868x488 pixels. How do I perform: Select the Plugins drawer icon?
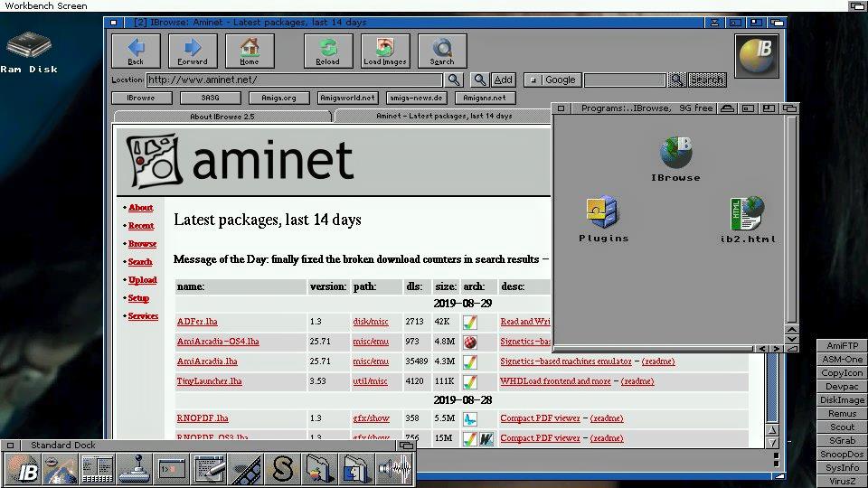coord(603,219)
